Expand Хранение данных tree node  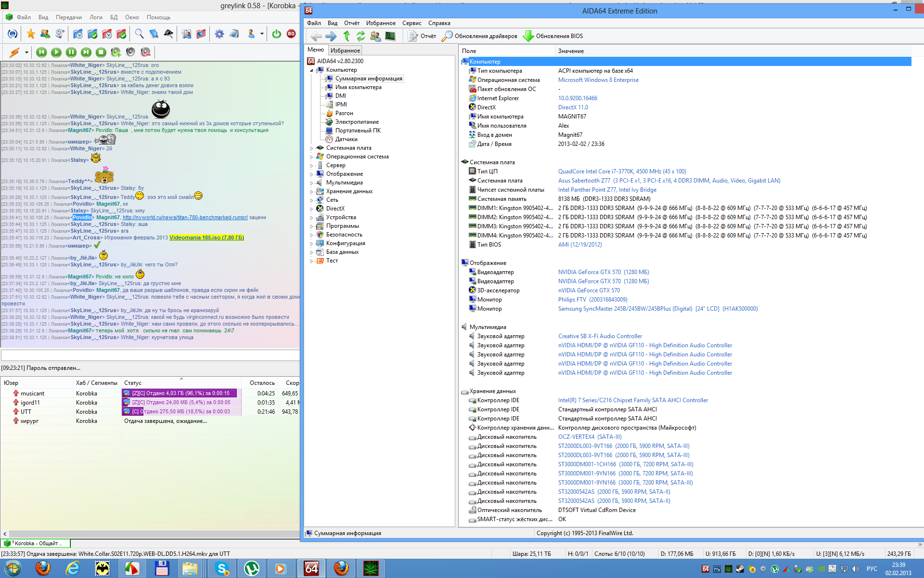(311, 192)
